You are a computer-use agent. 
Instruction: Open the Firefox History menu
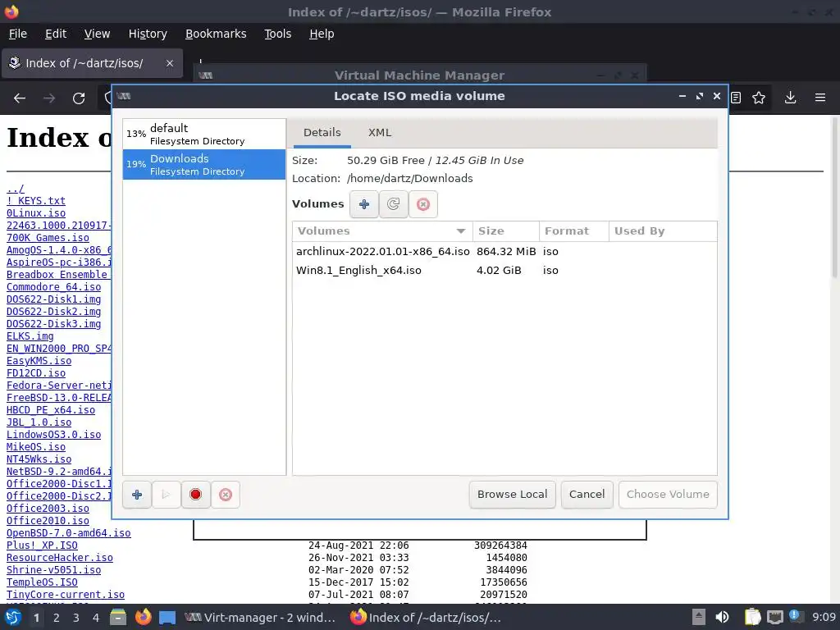(x=148, y=34)
